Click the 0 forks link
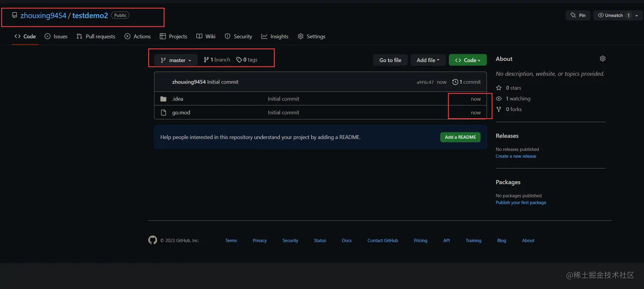The image size is (644, 289). 509,109
